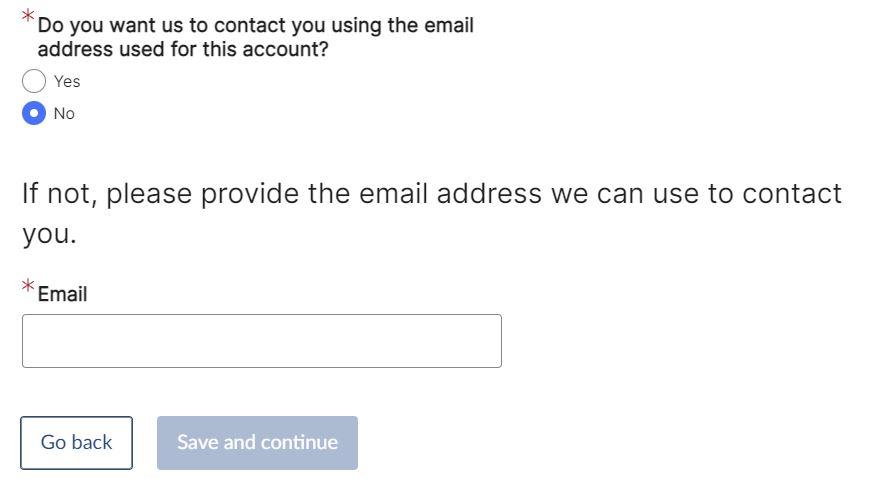
Task: Submit form with Save and continue
Action: (x=257, y=443)
